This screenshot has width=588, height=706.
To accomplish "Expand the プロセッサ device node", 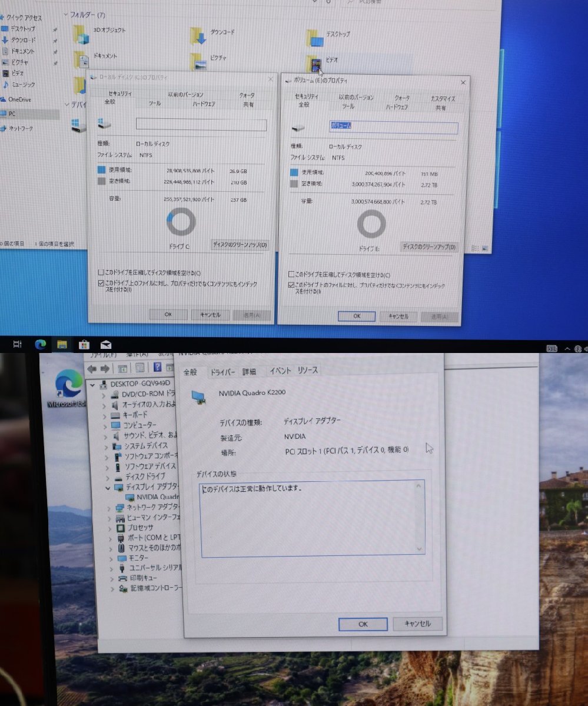I will pyautogui.click(x=110, y=528).
